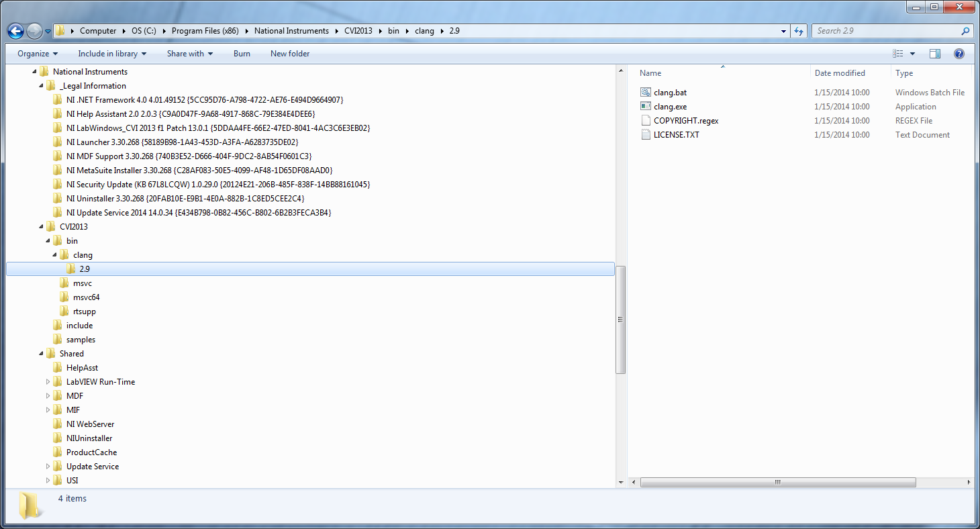Click Program Files (x86) breadcrumb
The image size is (980, 529).
pyautogui.click(x=205, y=31)
